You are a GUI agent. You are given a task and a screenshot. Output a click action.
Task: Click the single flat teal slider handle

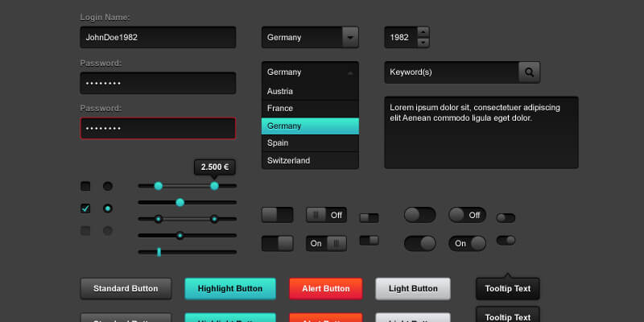tap(180, 203)
